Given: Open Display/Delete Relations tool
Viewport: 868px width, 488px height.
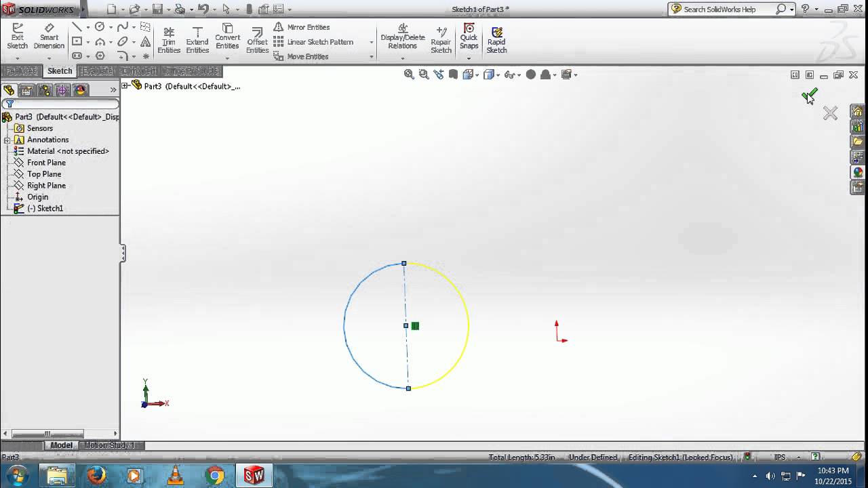Looking at the screenshot, I should coord(402,37).
